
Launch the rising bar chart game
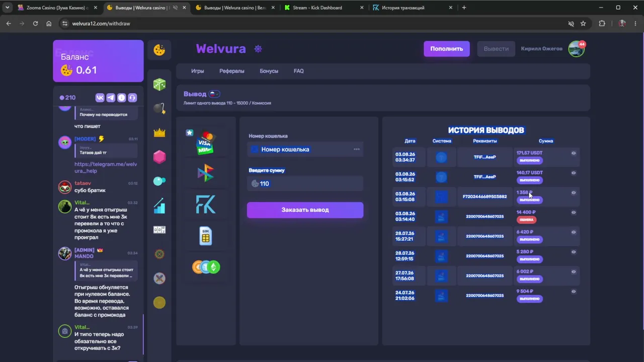point(159,205)
